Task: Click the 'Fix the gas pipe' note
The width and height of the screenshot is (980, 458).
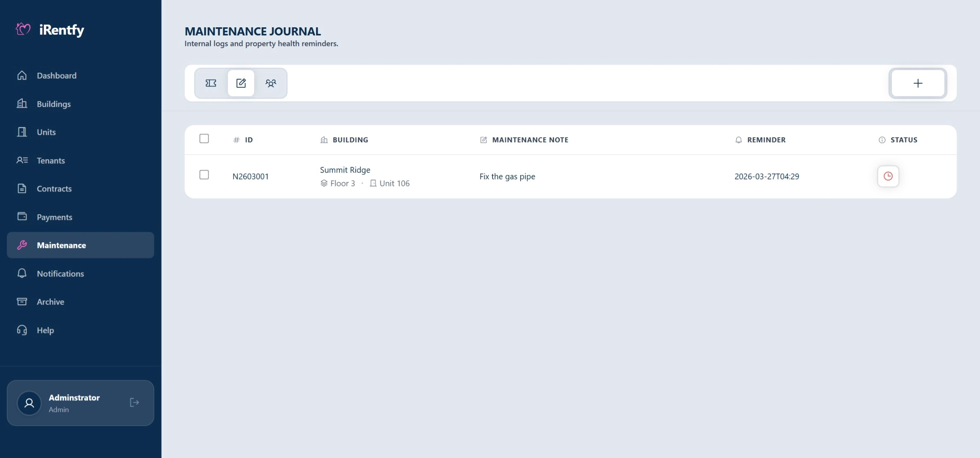Action: pyautogui.click(x=507, y=176)
